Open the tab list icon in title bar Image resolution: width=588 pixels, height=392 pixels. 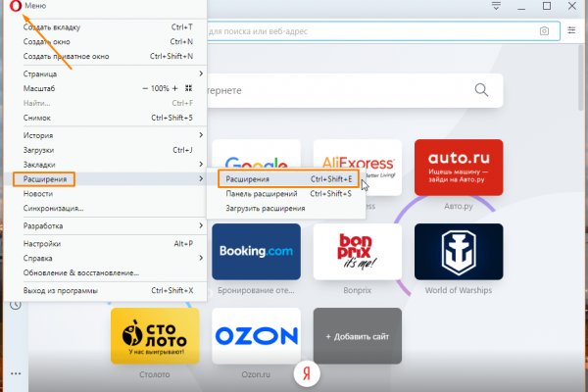[x=496, y=7]
